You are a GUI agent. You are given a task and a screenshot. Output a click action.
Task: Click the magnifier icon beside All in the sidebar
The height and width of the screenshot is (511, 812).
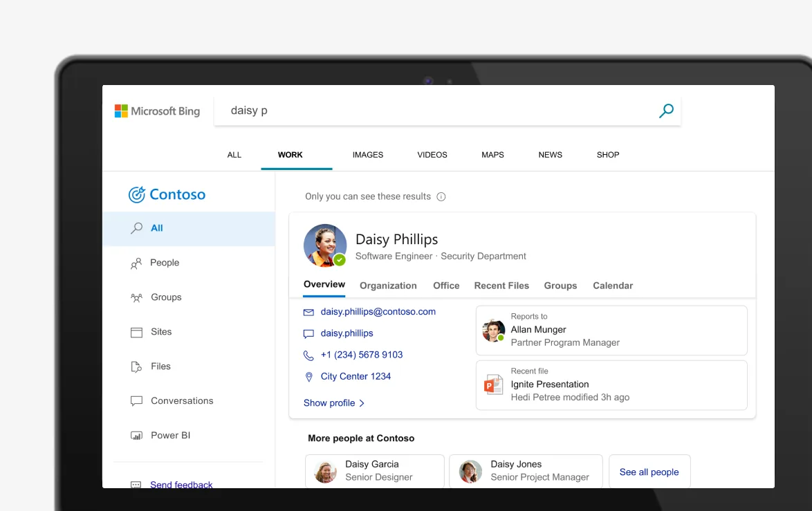[x=137, y=227]
